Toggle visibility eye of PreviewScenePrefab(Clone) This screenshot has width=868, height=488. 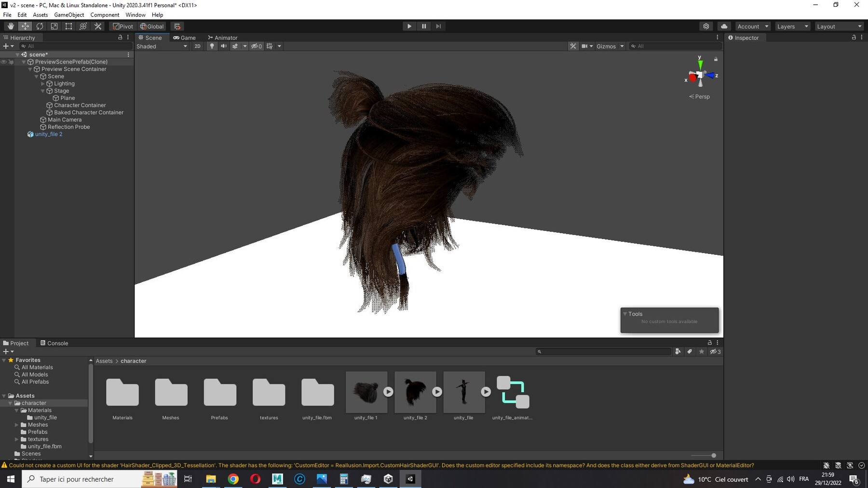pyautogui.click(x=4, y=62)
